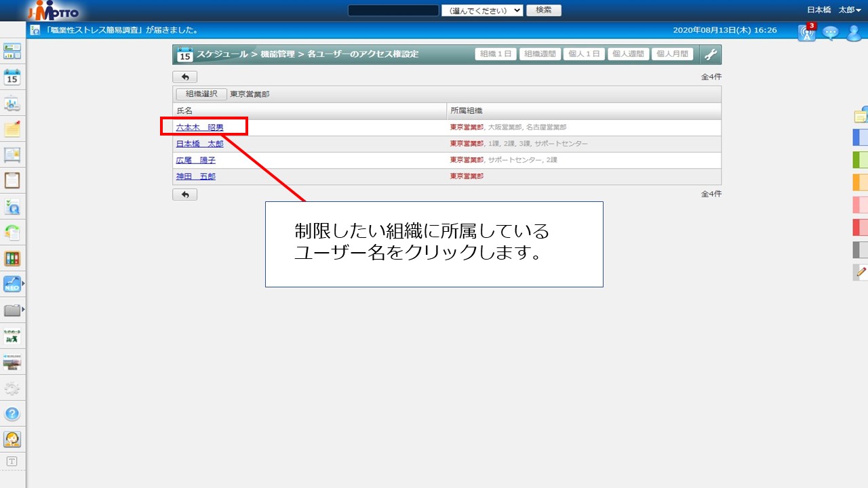
Task: Open the (選んでください) search category dropdown
Action: 481,10
